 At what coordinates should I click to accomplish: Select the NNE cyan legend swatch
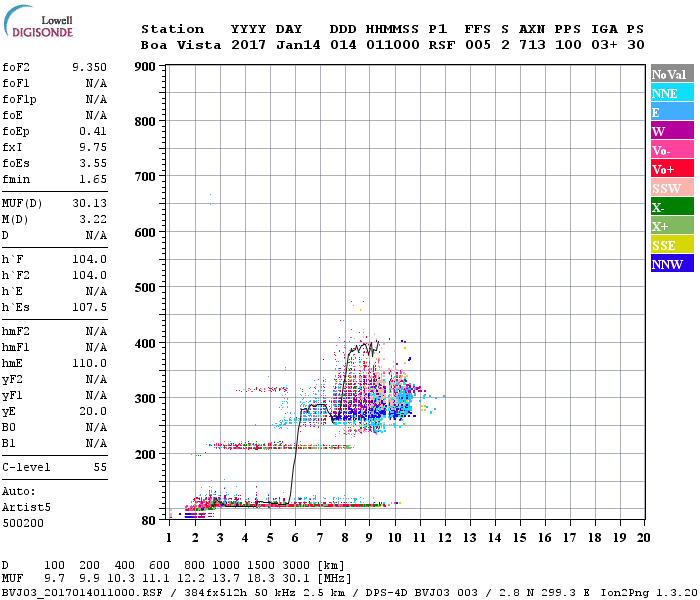672,93
